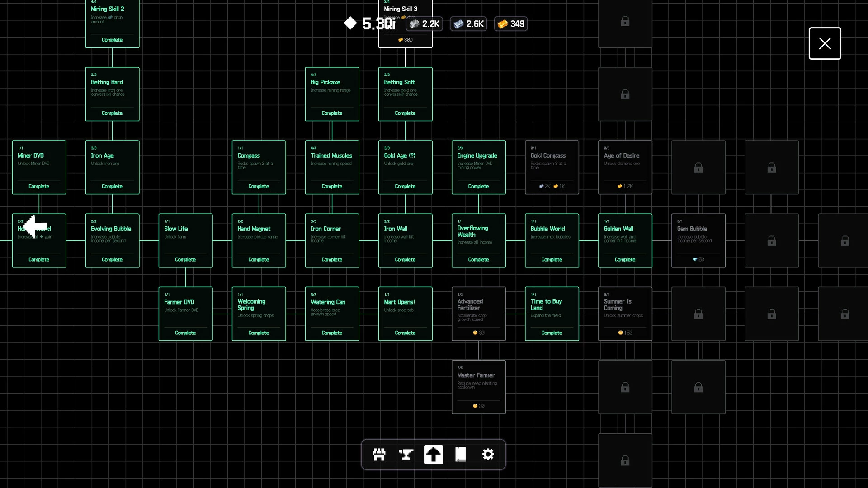Select the upgrade arrow tab

pyautogui.click(x=434, y=455)
